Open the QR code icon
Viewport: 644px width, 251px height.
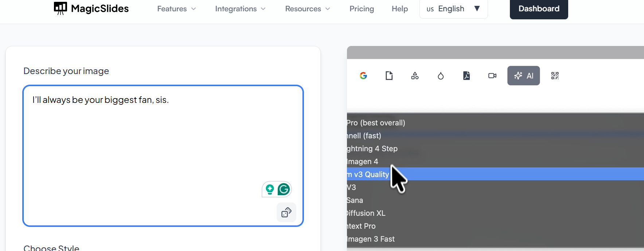pyautogui.click(x=555, y=76)
